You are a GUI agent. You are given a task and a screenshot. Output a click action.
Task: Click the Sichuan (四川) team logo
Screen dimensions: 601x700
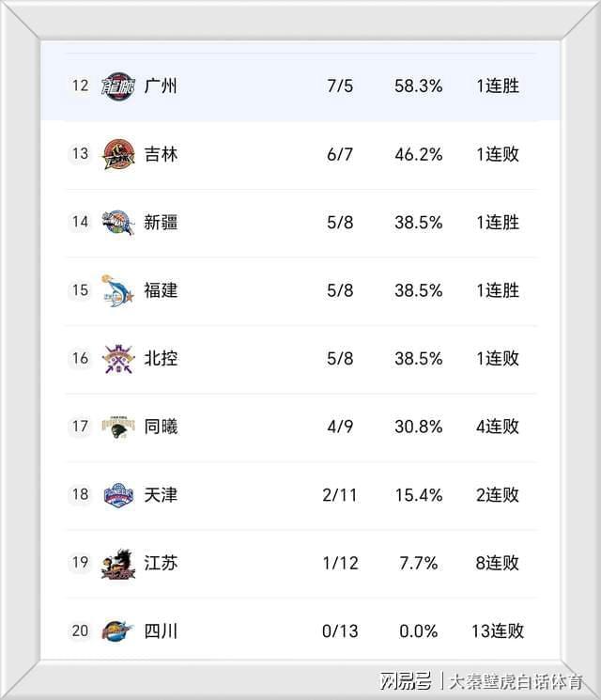[x=118, y=630]
